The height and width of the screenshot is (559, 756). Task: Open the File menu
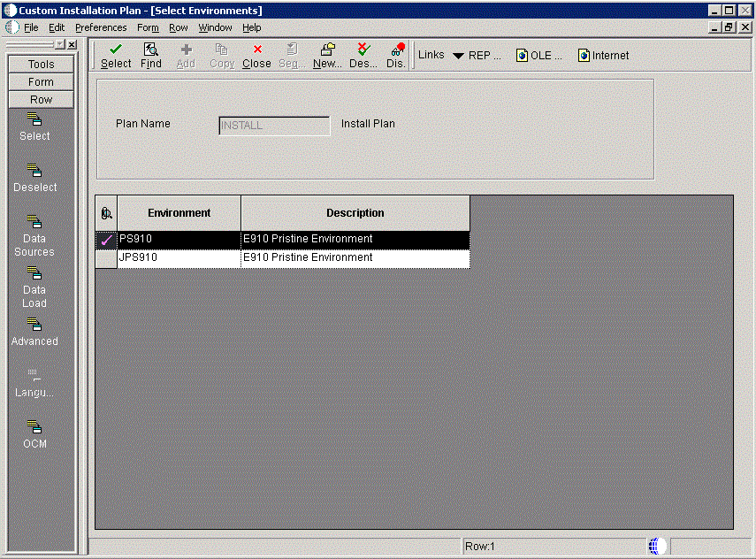[31, 27]
